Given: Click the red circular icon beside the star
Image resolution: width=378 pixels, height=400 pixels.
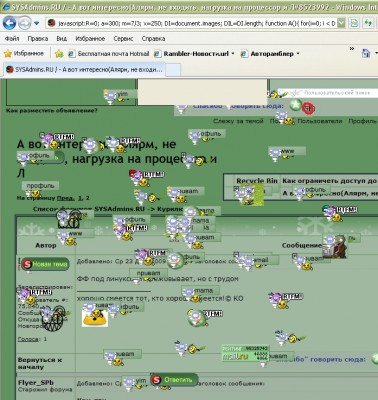Looking at the screenshot, I should (x=308, y=108).
